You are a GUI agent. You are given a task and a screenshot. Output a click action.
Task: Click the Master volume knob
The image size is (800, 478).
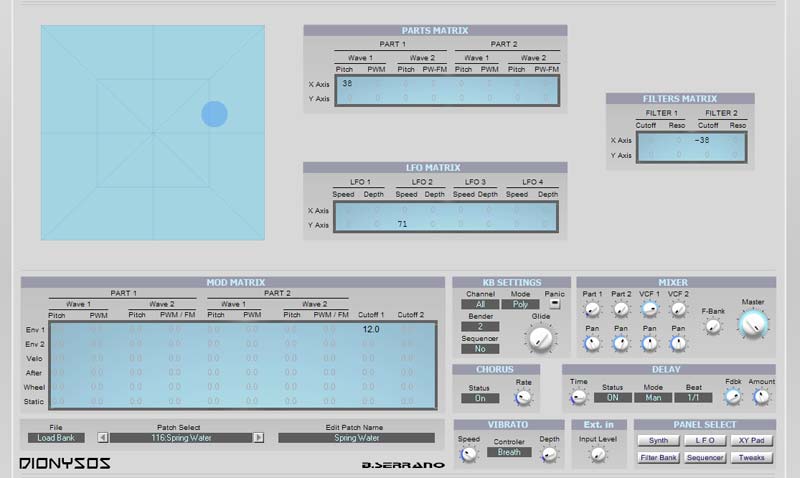coord(753,324)
